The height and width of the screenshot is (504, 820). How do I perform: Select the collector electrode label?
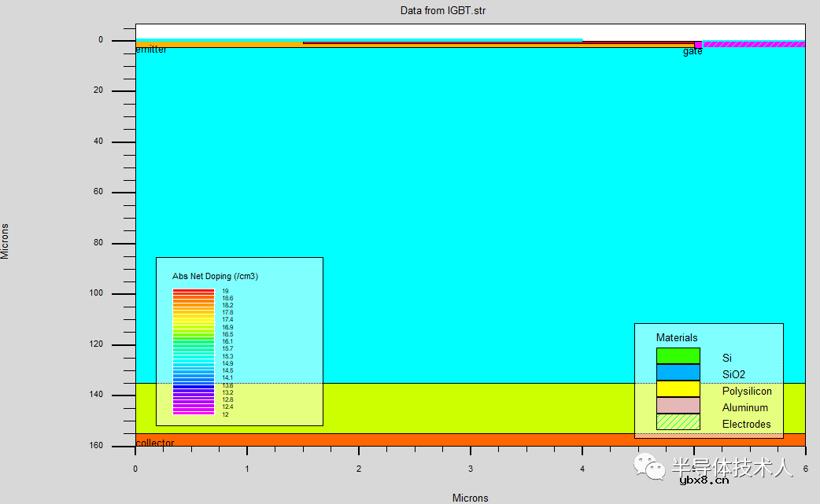point(155,443)
